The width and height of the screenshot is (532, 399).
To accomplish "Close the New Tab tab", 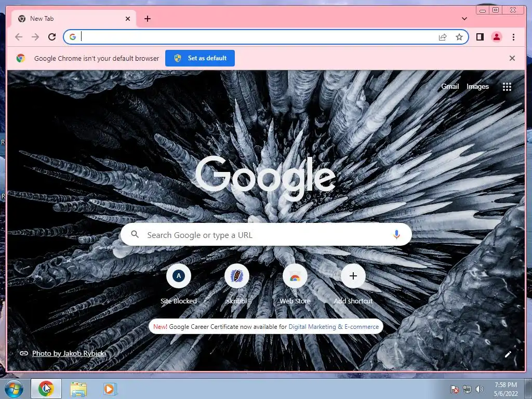I will 128,19.
